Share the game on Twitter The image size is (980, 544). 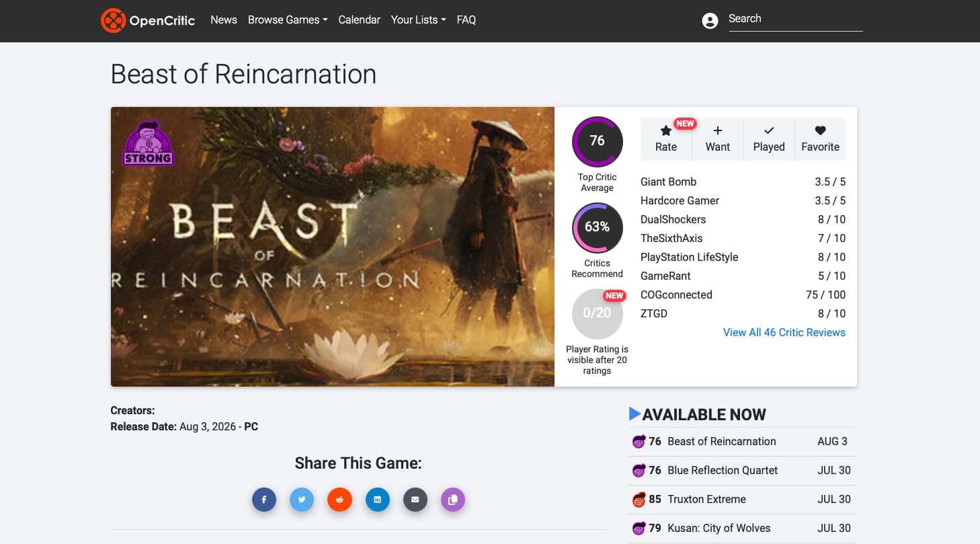click(x=302, y=500)
